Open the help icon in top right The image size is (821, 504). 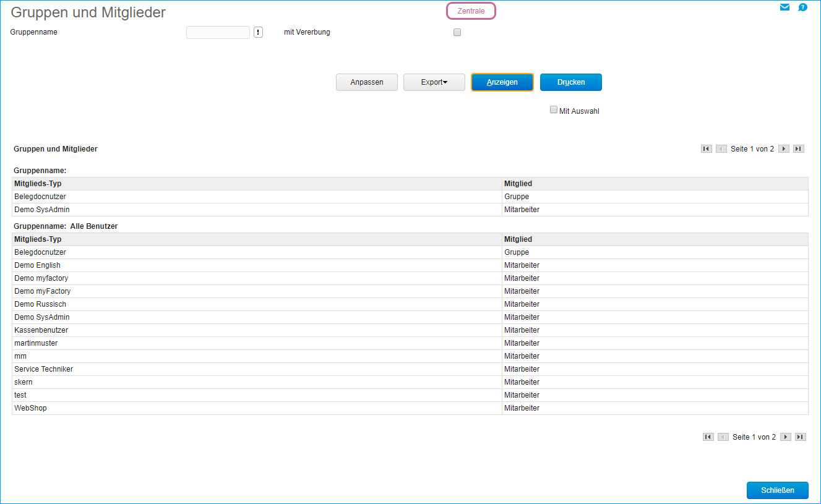tap(802, 7)
